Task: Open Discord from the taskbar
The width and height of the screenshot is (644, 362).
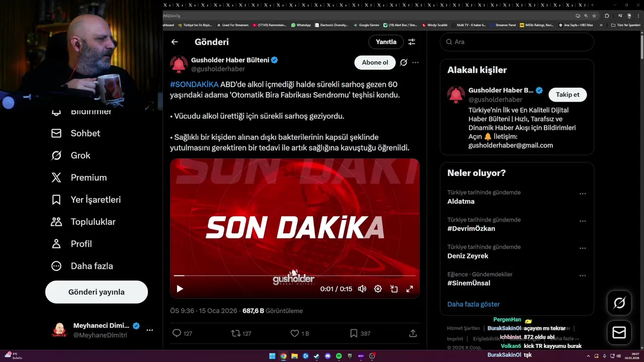Action: point(328,356)
